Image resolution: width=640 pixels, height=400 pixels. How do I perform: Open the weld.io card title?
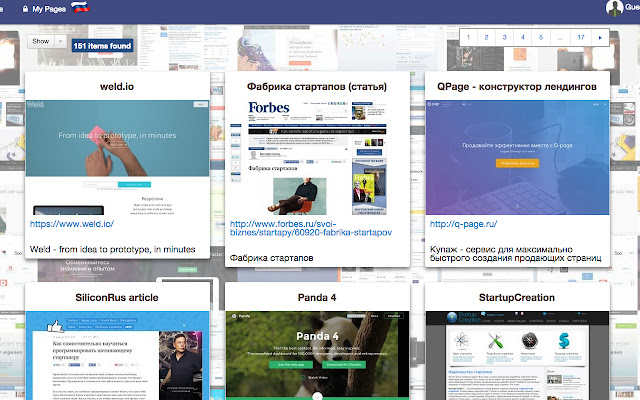(x=117, y=87)
